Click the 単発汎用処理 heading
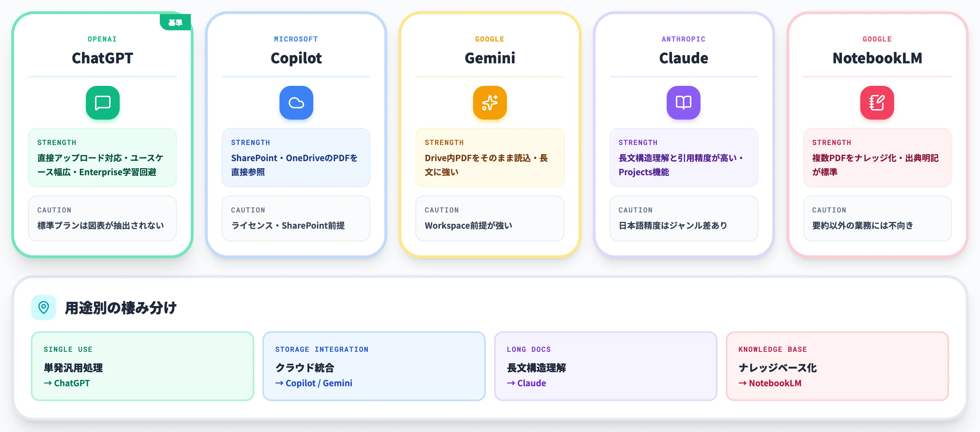 [73, 368]
